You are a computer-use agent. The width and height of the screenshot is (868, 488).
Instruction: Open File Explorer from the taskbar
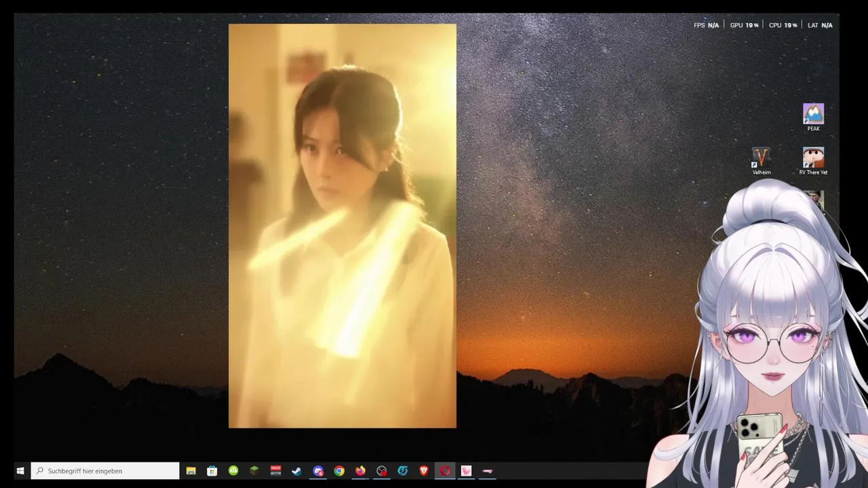click(191, 470)
